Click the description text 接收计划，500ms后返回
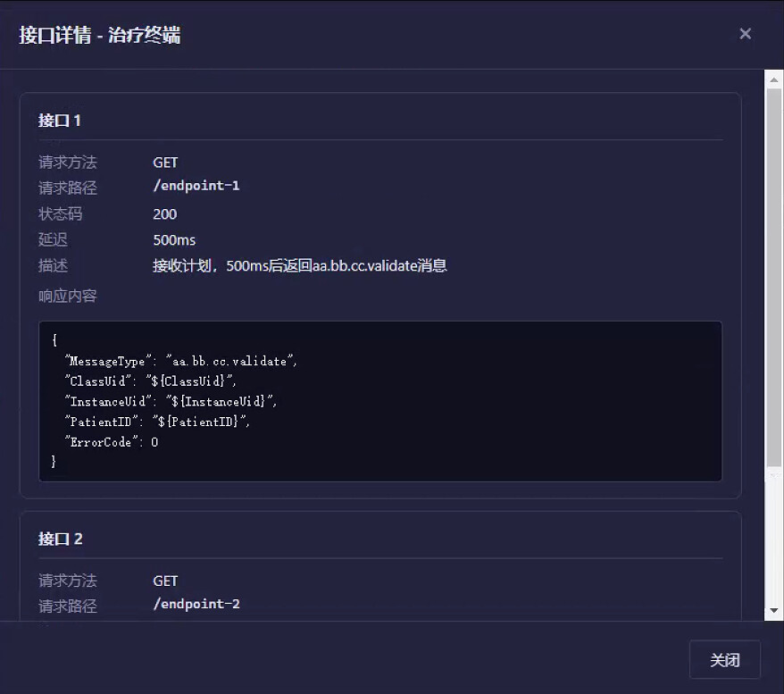The image size is (784, 694). [299, 265]
